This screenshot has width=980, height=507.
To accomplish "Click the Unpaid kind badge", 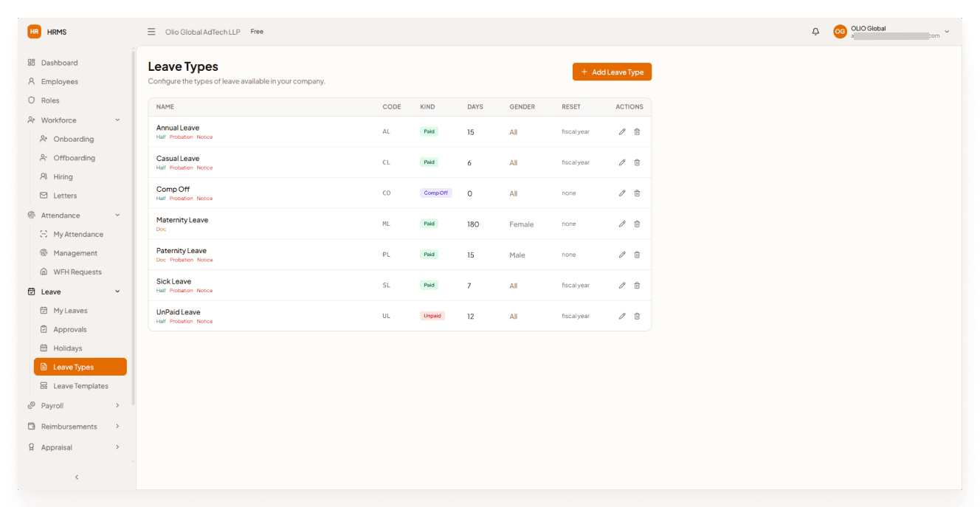I will click(x=432, y=316).
